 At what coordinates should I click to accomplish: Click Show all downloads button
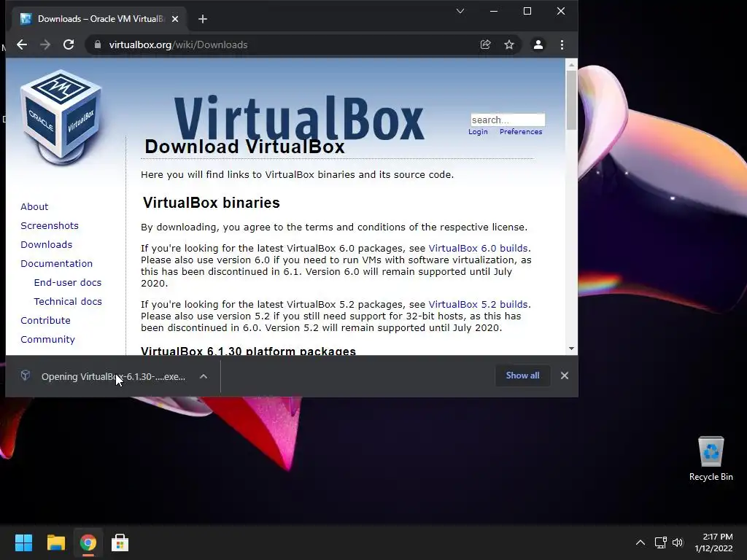click(x=522, y=376)
